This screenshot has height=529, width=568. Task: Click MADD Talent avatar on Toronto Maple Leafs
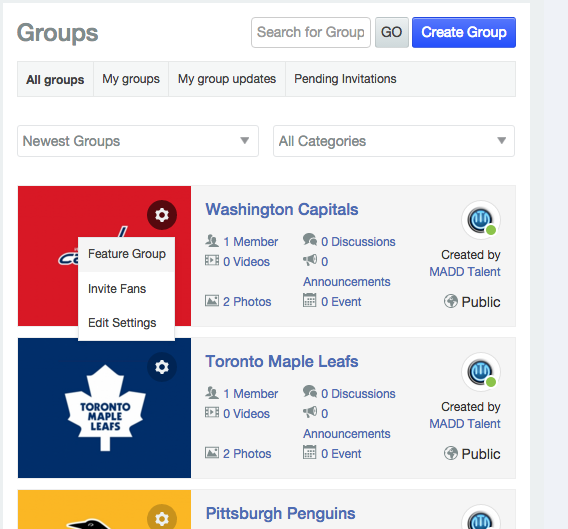[x=481, y=372]
